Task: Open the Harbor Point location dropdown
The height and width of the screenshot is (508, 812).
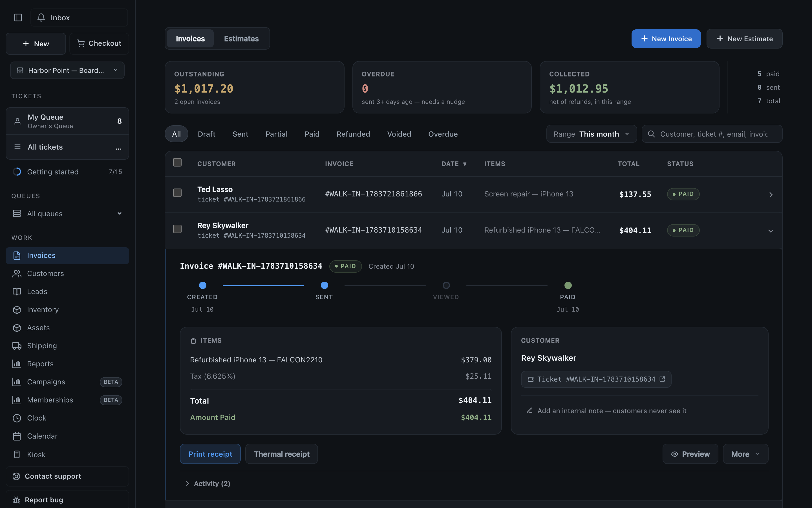Action: (67, 70)
